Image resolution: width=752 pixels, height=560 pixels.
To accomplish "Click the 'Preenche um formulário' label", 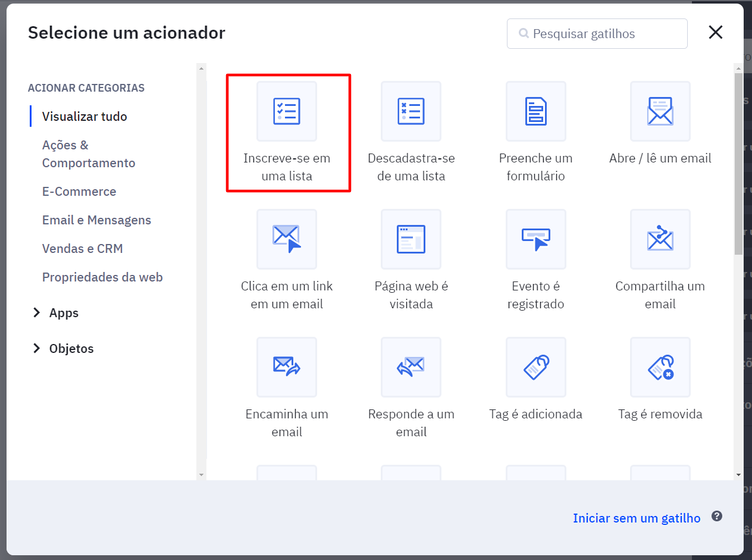I will [536, 167].
